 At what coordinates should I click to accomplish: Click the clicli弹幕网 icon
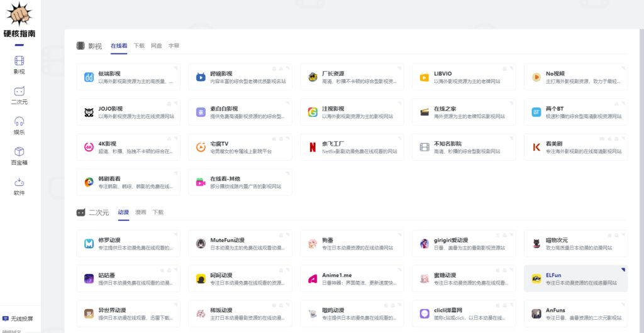(x=425, y=314)
